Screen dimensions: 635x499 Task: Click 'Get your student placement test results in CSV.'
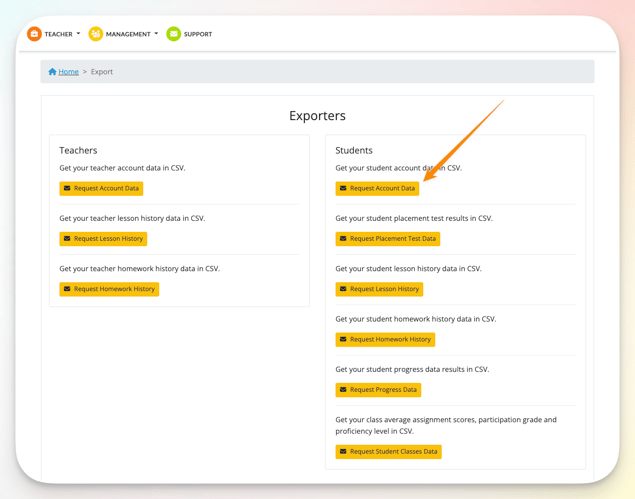414,218
